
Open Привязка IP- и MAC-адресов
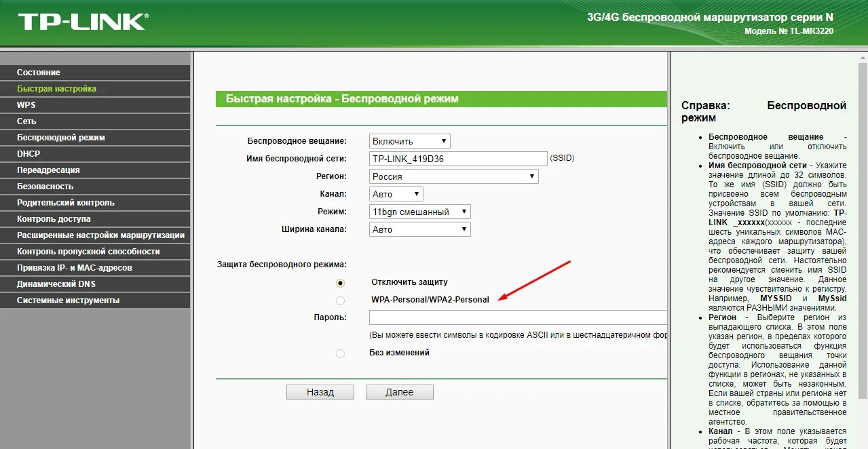tap(95, 268)
